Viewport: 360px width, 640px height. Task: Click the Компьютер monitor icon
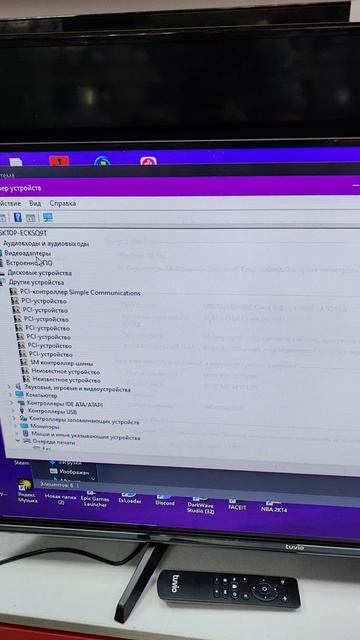(x=19, y=394)
